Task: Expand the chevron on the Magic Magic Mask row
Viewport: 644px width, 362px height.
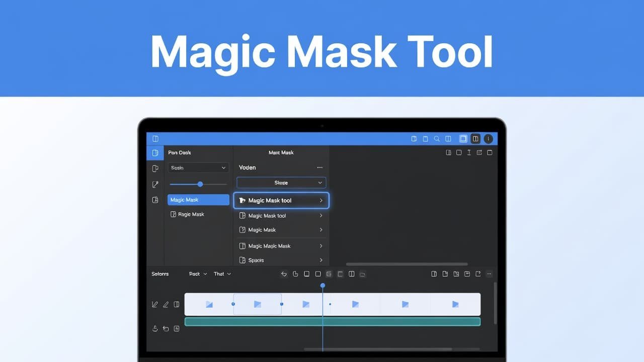Action: 321,246
